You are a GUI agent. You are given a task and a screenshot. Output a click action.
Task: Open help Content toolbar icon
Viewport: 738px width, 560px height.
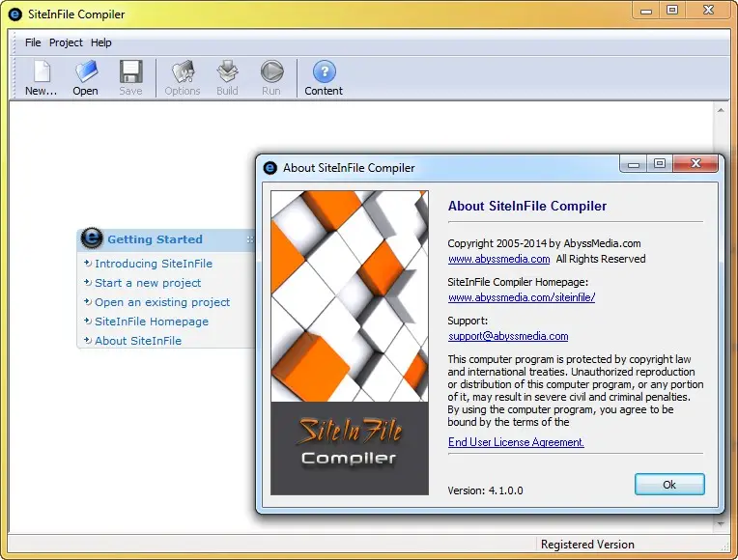(x=324, y=77)
